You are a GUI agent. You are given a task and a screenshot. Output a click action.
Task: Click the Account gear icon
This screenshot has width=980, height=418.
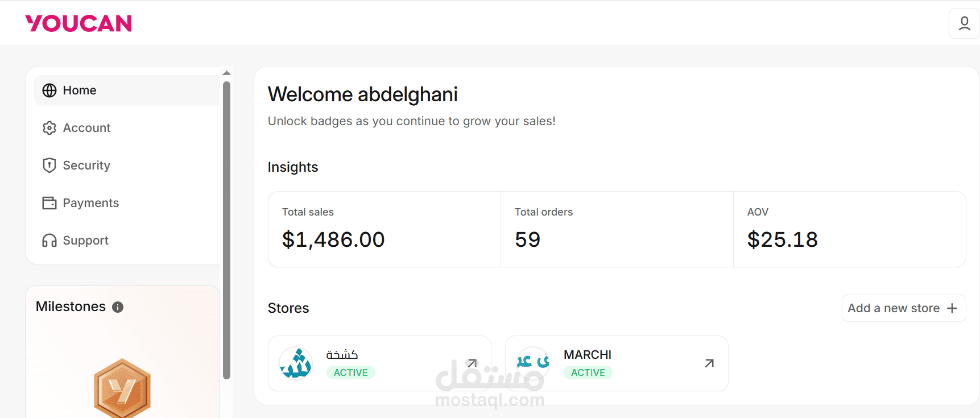click(49, 128)
